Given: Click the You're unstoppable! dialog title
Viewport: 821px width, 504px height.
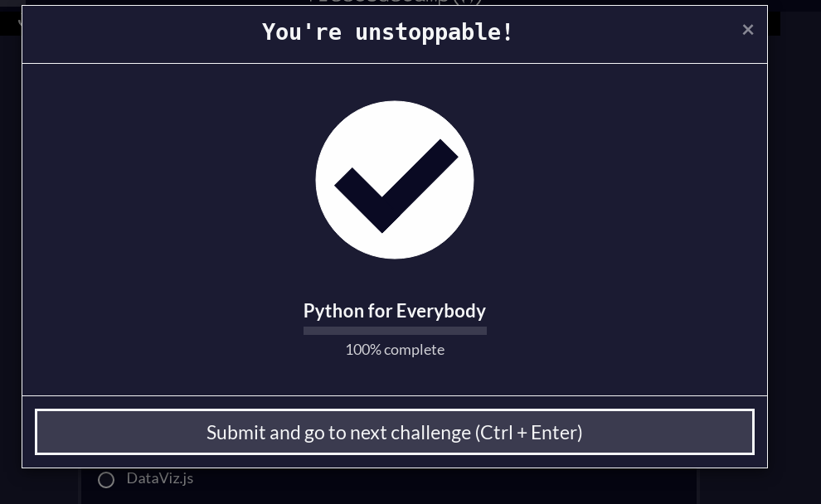Looking at the screenshot, I should click(x=387, y=32).
